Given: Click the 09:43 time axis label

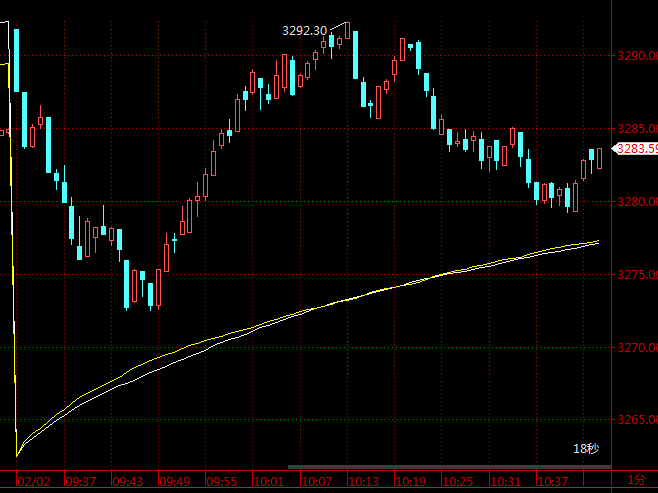Looking at the screenshot, I should [x=128, y=481].
